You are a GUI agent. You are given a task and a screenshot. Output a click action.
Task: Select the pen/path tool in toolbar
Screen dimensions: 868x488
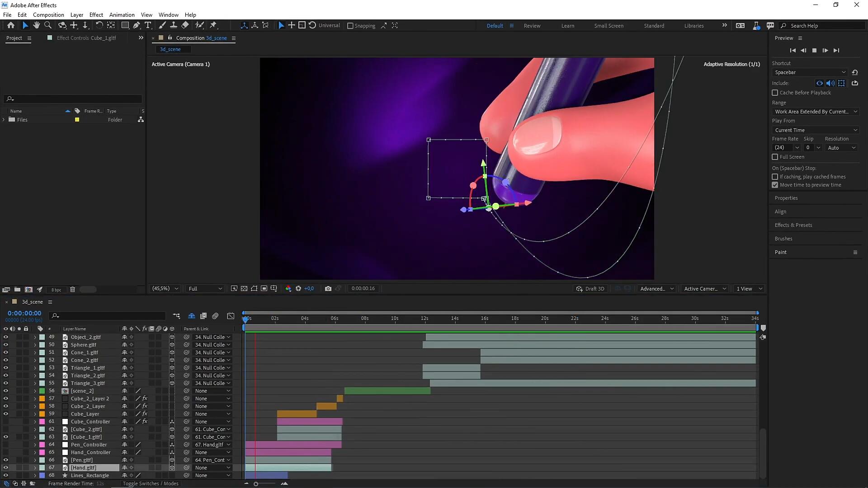[136, 25]
